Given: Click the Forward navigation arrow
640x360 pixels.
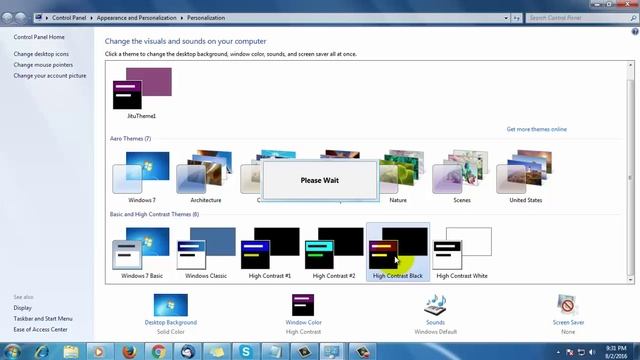Looking at the screenshot, I should 20,18.
